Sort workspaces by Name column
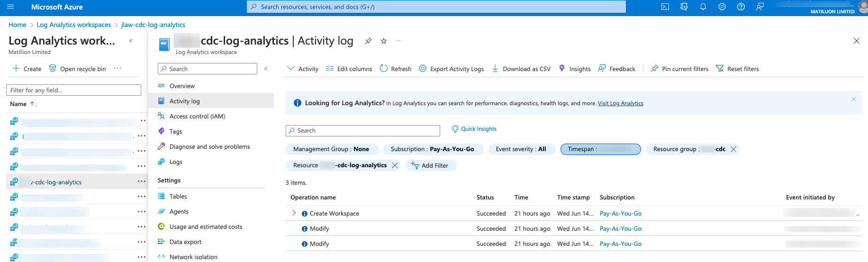 click(23, 104)
